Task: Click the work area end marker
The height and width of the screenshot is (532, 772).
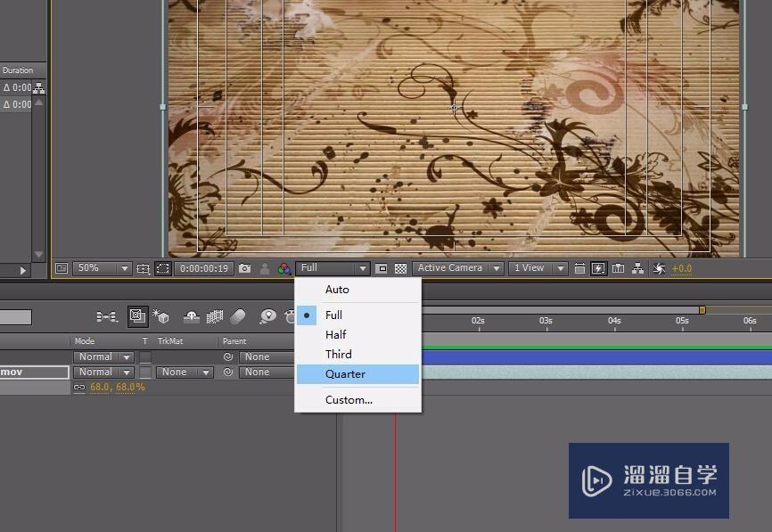Action: [x=702, y=309]
